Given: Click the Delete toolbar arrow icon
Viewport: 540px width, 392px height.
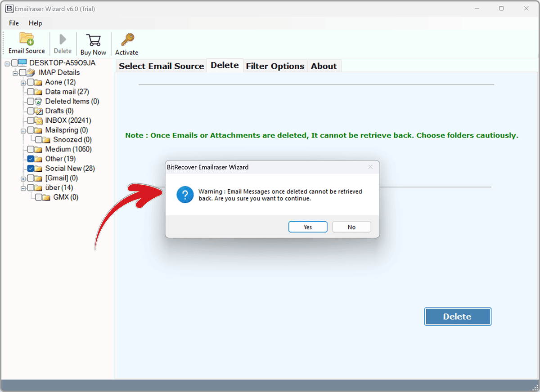Looking at the screenshot, I should click(63, 40).
